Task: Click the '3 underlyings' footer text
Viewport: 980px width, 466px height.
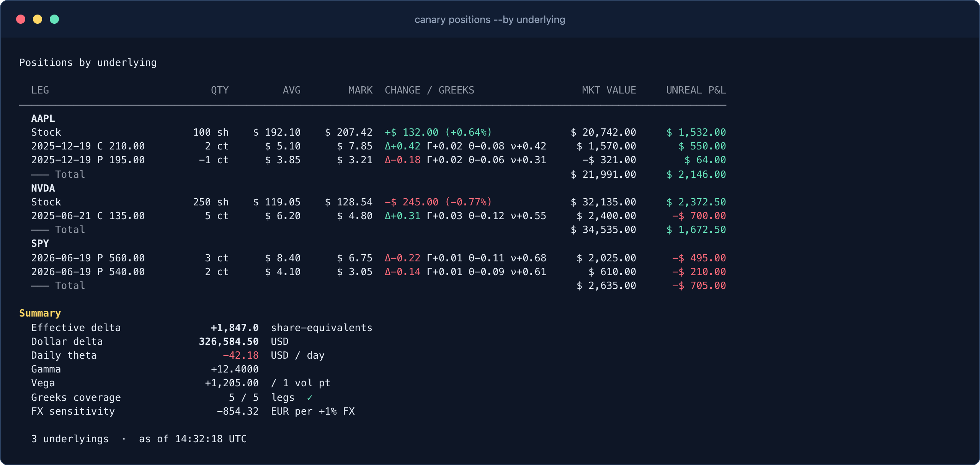Action: point(70,439)
